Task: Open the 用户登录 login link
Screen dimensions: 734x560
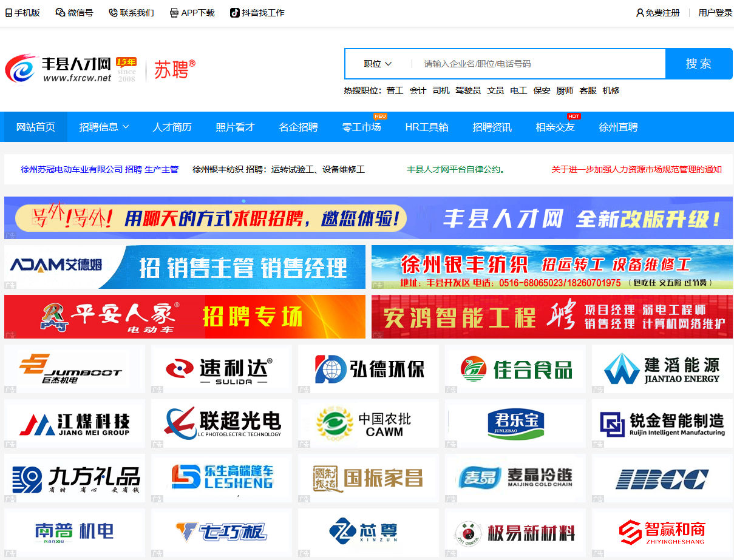Action: point(715,12)
